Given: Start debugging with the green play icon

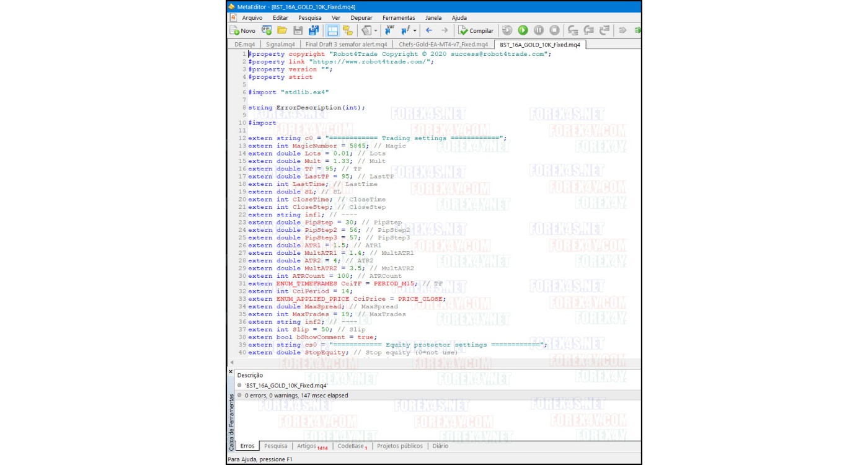Looking at the screenshot, I should pyautogui.click(x=523, y=30).
